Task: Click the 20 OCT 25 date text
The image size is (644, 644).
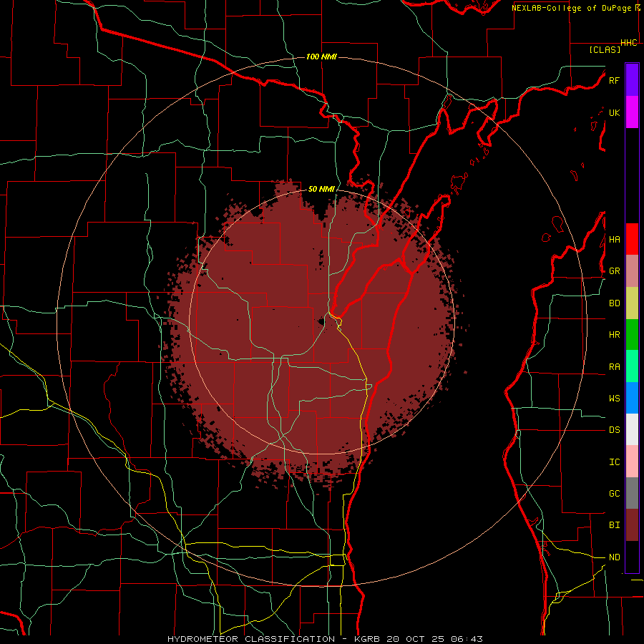Action: point(416,639)
